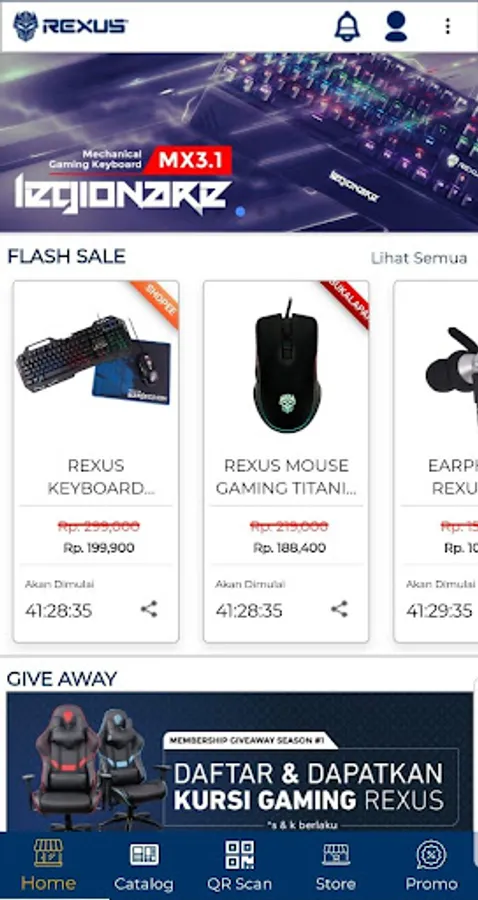
Task: Open the Catalog tab
Action: tap(143, 866)
